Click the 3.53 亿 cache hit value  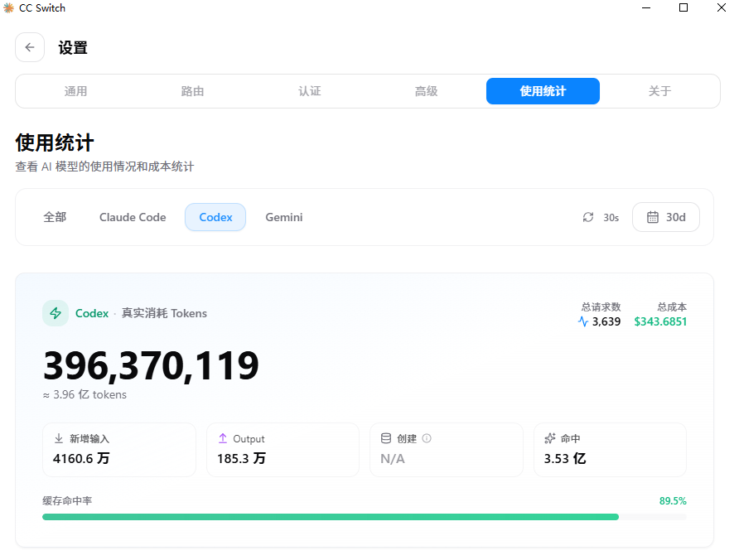(565, 458)
